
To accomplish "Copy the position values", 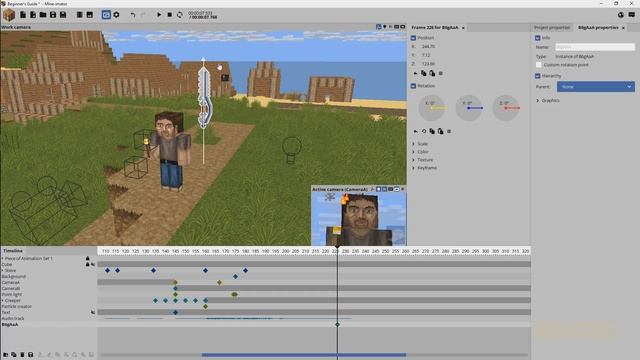I will 424,73.
